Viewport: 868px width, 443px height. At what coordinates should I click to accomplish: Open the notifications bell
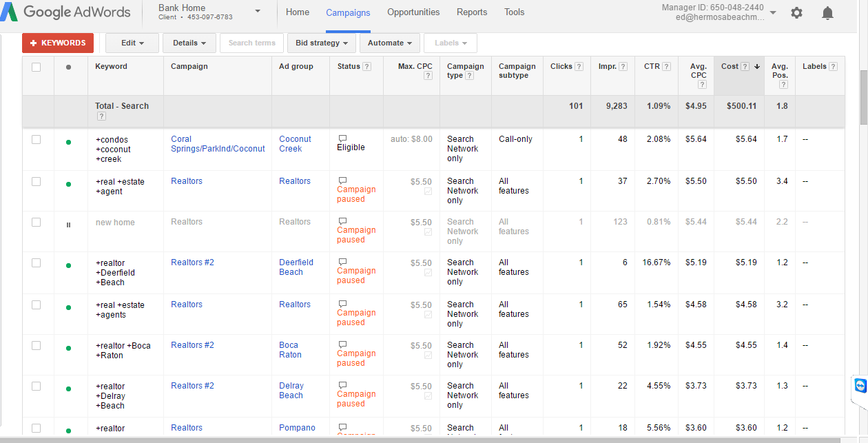tap(827, 13)
